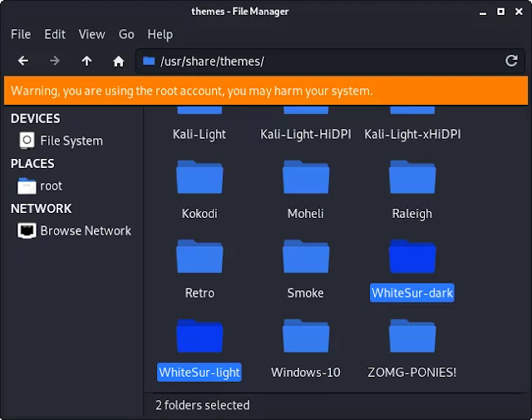Select the root home folder icon
This screenshot has width=532, height=420.
coord(27,186)
